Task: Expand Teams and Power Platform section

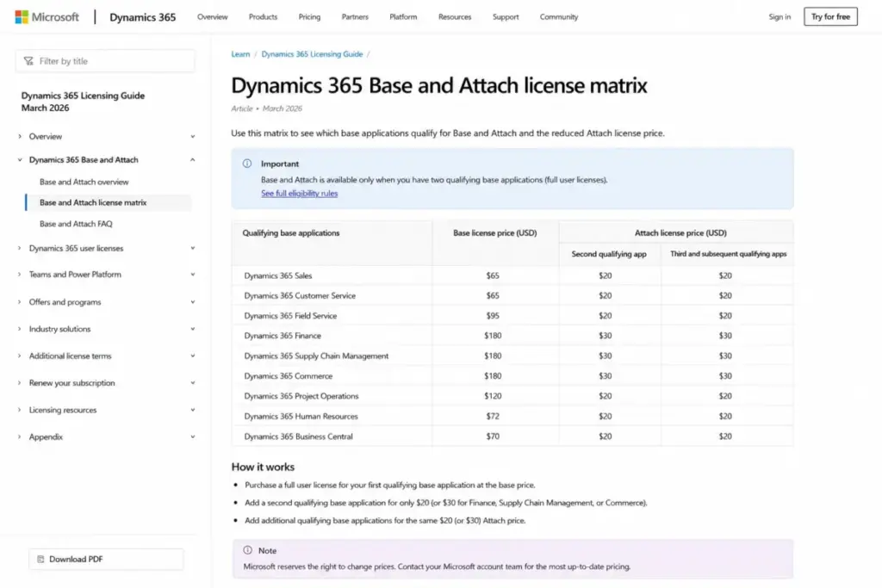Action: click(x=20, y=275)
